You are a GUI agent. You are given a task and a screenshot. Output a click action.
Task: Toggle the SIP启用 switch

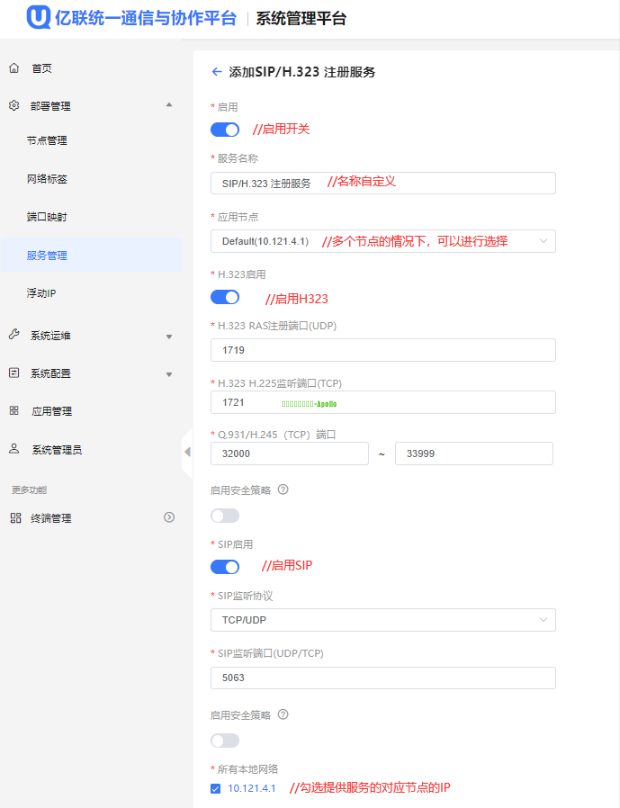225,567
